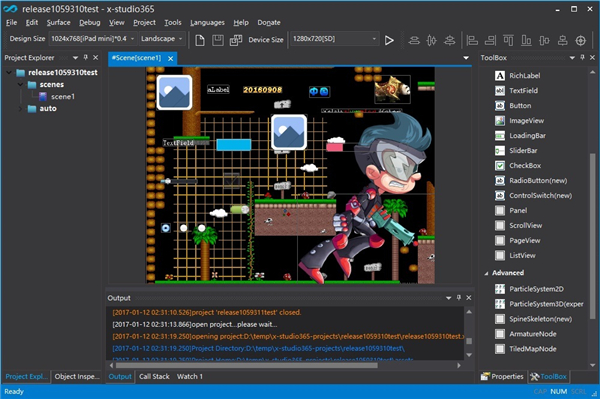Viewport: 600px width, 399px height.
Task: Click the Align Left toolbar icon
Action: coord(473,40)
